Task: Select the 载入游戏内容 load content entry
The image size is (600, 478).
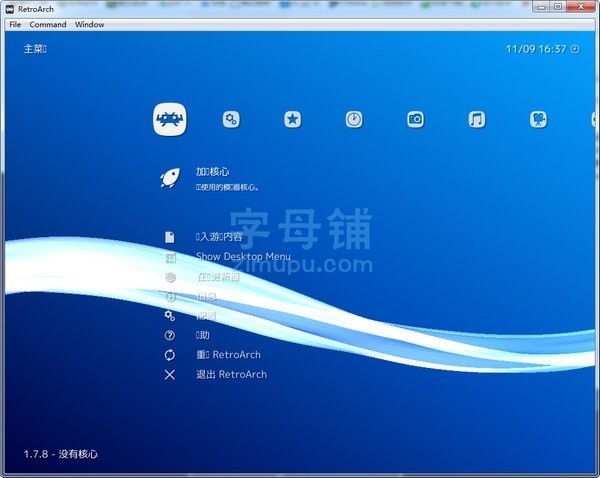Action: (219, 237)
